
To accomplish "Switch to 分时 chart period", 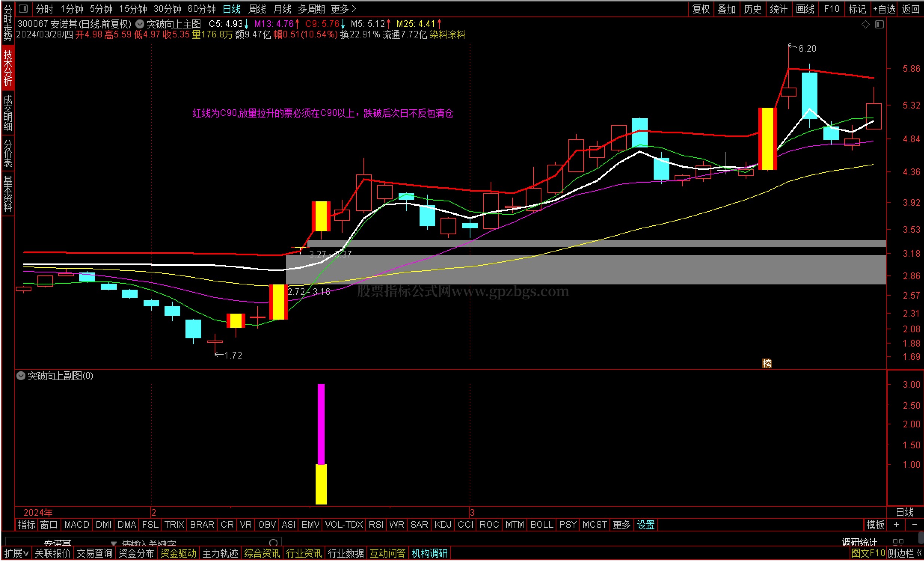I will click(44, 9).
